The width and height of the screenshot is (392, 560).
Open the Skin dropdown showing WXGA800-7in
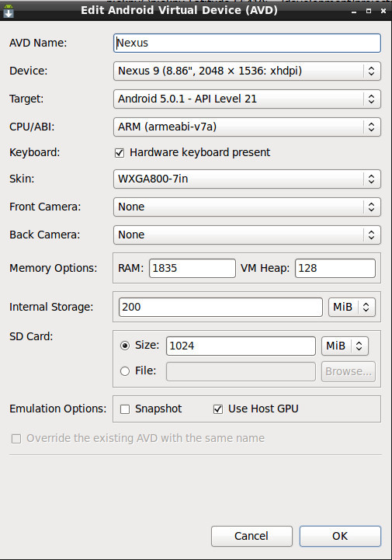[x=247, y=179]
